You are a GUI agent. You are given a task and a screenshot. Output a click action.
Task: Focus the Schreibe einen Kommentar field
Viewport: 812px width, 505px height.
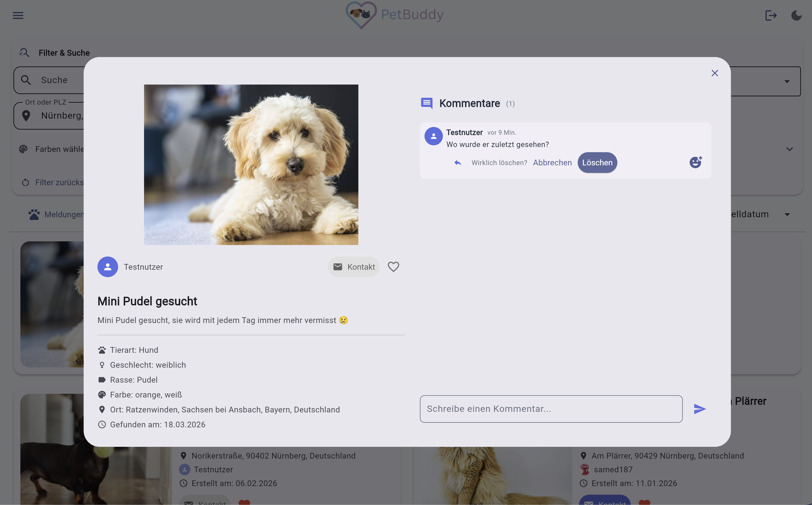click(x=551, y=409)
